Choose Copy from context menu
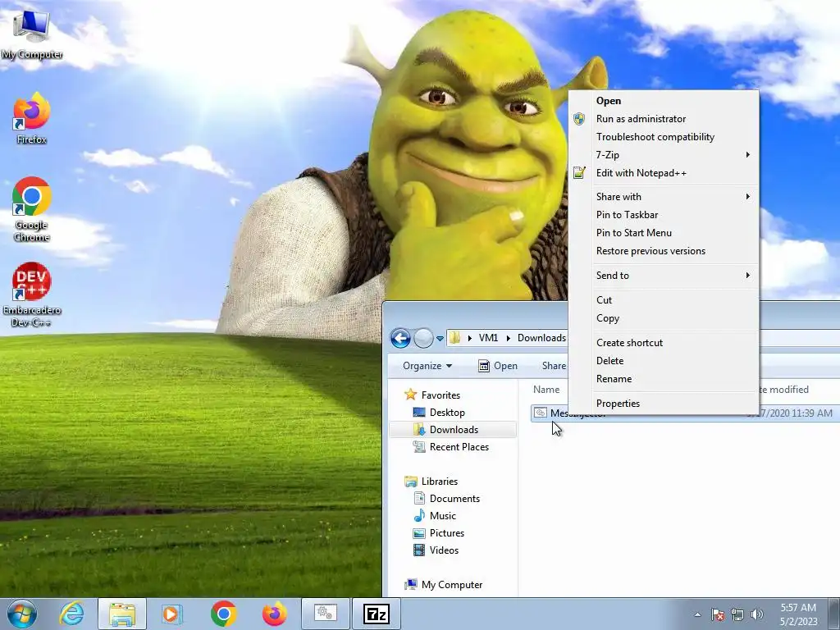Viewport: 840px width, 630px height. [663, 318]
